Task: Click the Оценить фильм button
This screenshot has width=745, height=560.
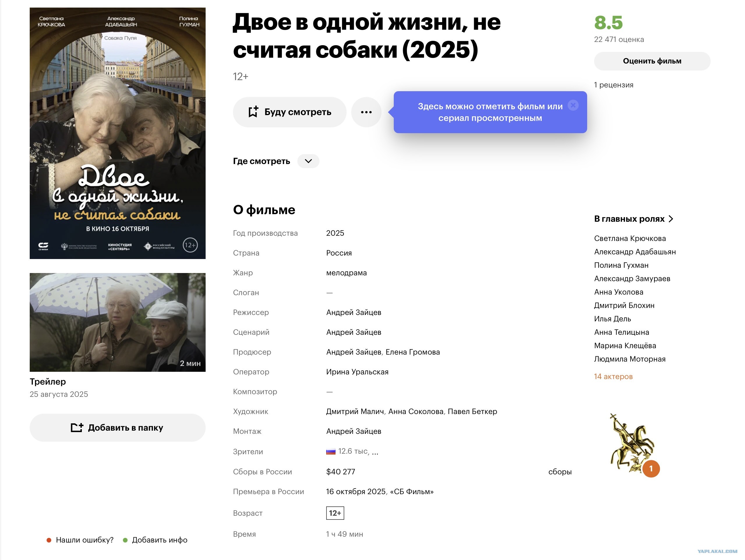Action: [652, 61]
